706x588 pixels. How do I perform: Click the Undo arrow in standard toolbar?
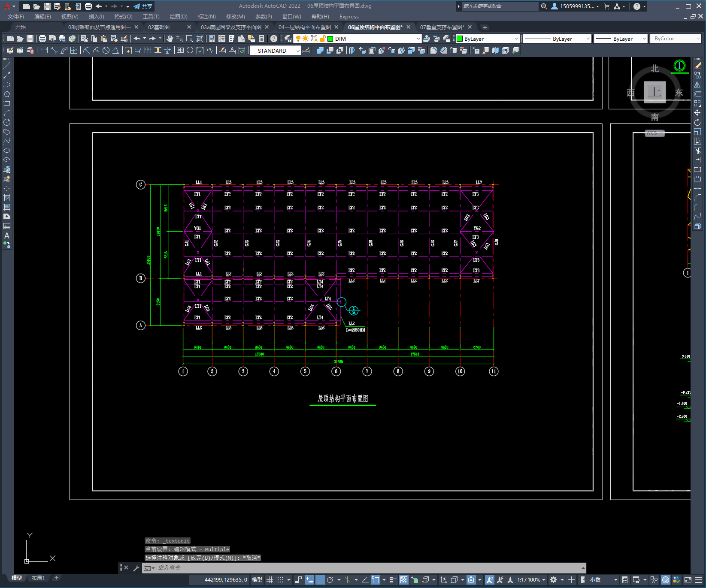click(x=137, y=39)
